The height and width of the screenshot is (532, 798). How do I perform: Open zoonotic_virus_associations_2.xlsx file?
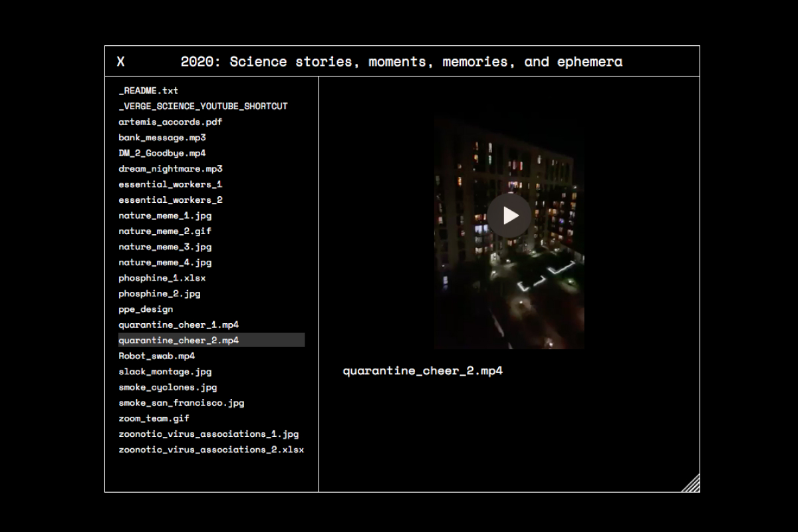pos(211,450)
